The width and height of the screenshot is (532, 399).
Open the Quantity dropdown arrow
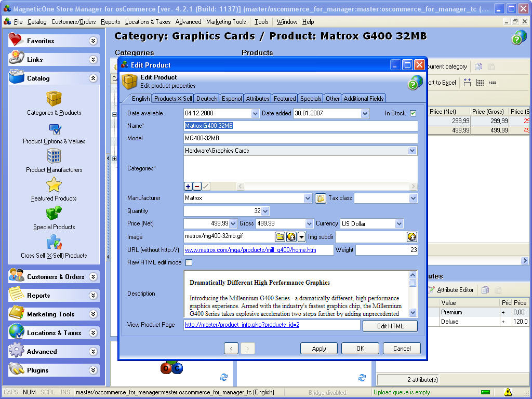click(x=265, y=211)
